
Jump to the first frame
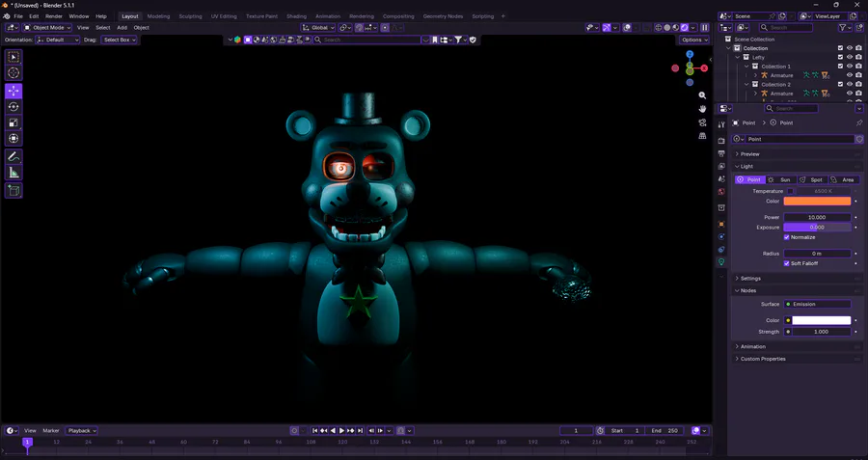click(315, 431)
